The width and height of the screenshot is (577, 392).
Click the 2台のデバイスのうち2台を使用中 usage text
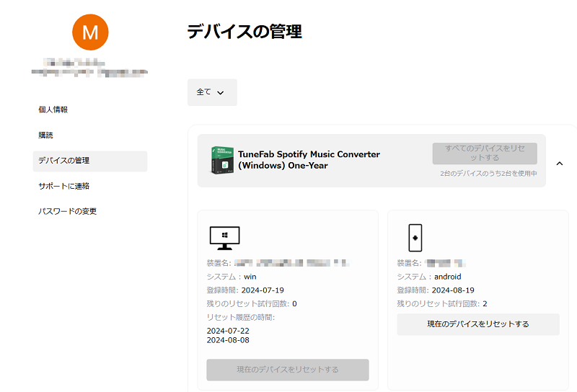pyautogui.click(x=488, y=174)
